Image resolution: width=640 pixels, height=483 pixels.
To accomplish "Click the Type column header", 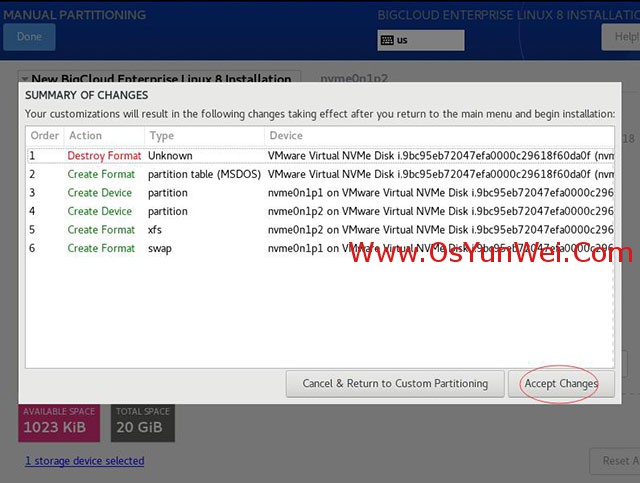I will click(204, 136).
